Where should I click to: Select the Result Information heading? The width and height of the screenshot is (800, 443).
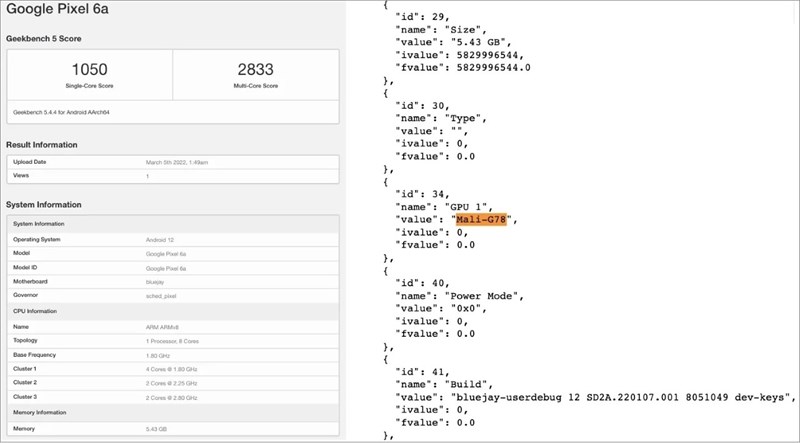[41, 145]
